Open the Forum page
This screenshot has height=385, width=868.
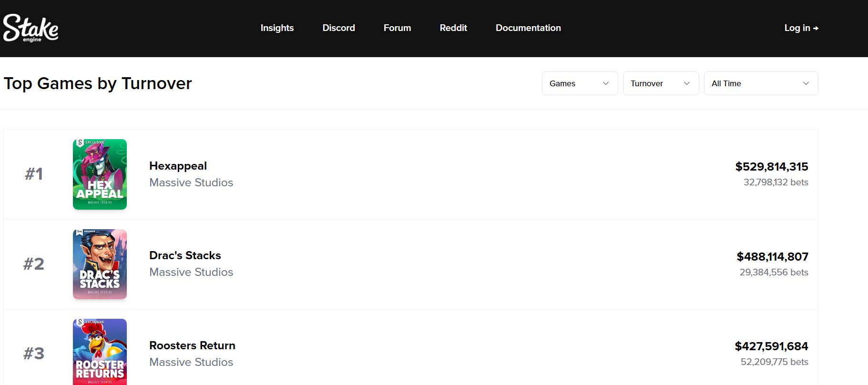(x=397, y=28)
